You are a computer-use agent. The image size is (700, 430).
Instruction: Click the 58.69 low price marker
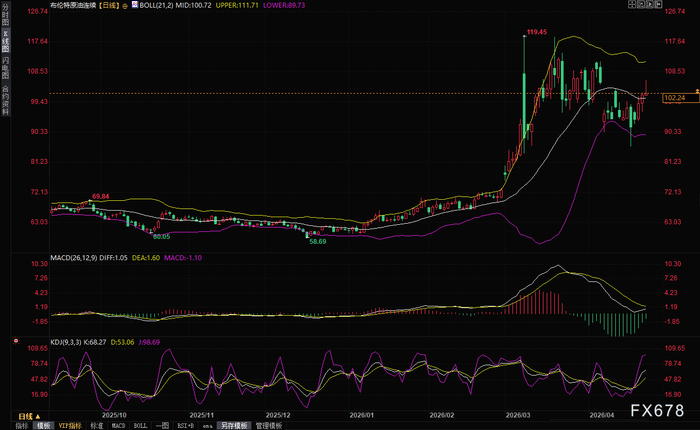click(318, 241)
